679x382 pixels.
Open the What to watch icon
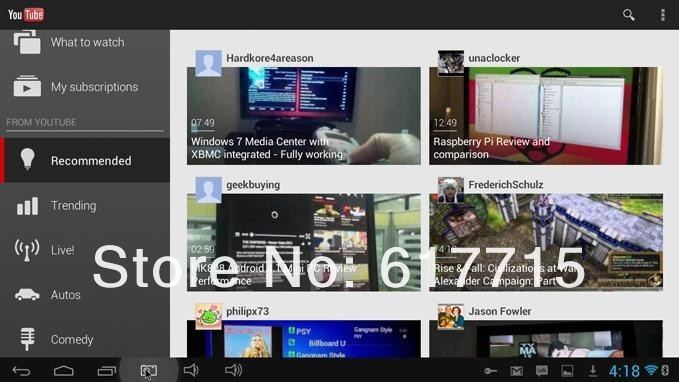pos(27,42)
